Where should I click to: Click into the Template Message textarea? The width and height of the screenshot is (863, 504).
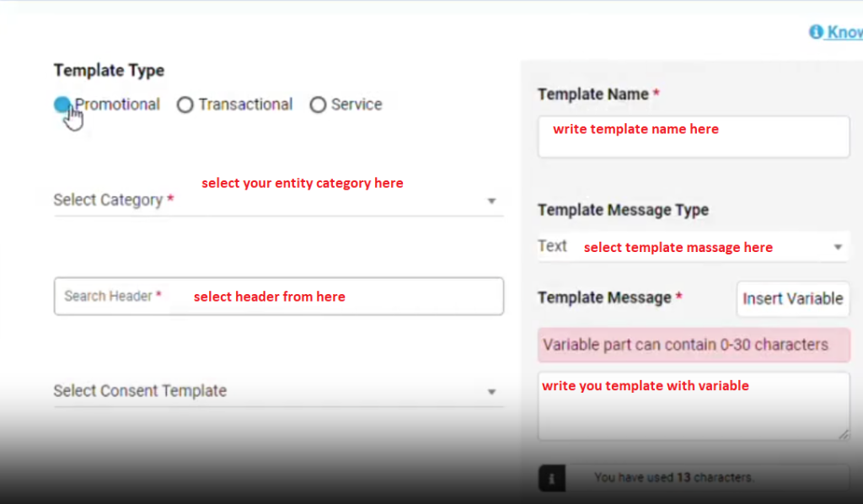tap(694, 406)
